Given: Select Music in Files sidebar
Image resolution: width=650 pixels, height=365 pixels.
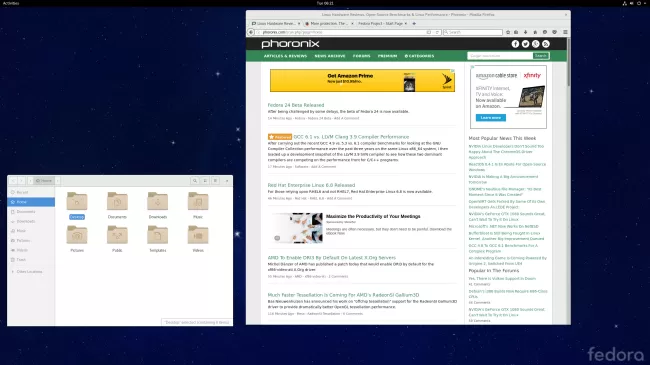Looking at the screenshot, I should coord(31,231).
